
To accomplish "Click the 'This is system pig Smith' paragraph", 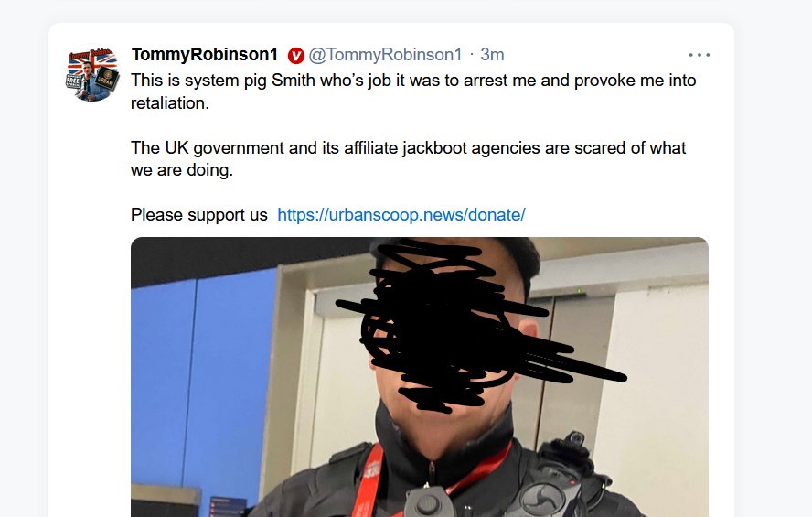I will (x=413, y=92).
